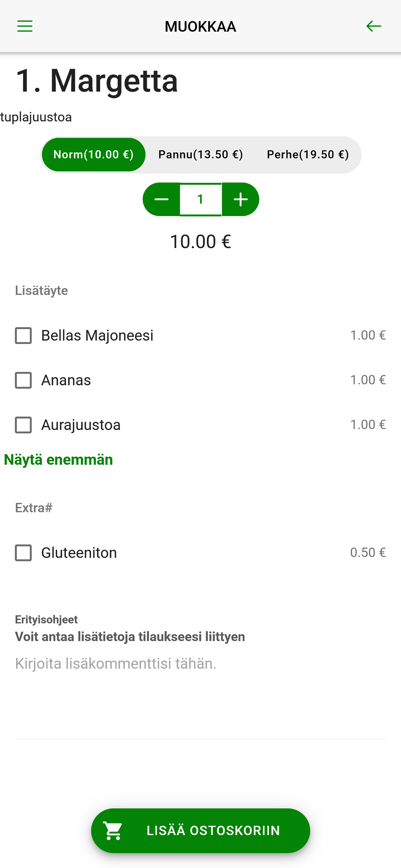Screen dimensions: 401x868
Task: Open the hamburger menu icon
Action: pyautogui.click(x=25, y=26)
